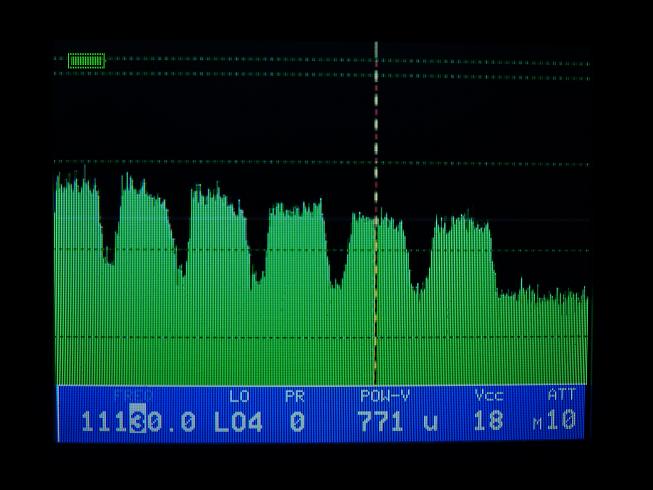This screenshot has width=653, height=490.
Task: Click the POW-V reading 771
Action: point(381,422)
